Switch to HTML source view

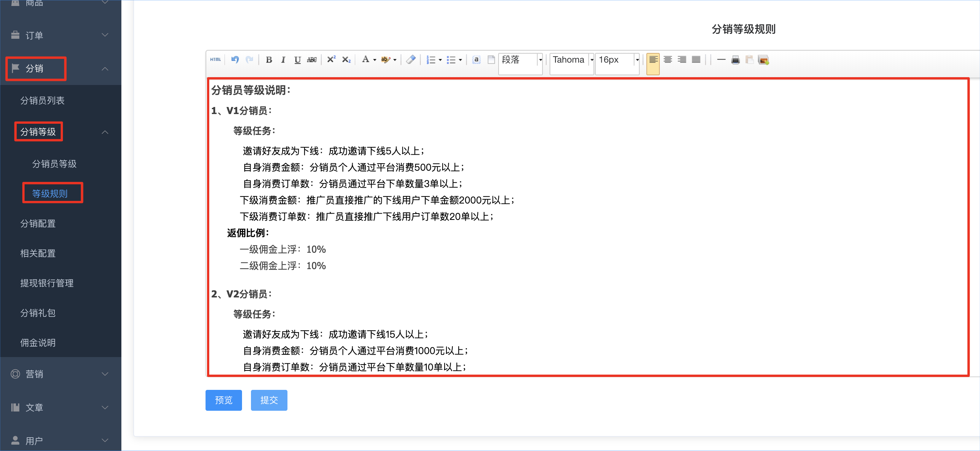tap(215, 60)
